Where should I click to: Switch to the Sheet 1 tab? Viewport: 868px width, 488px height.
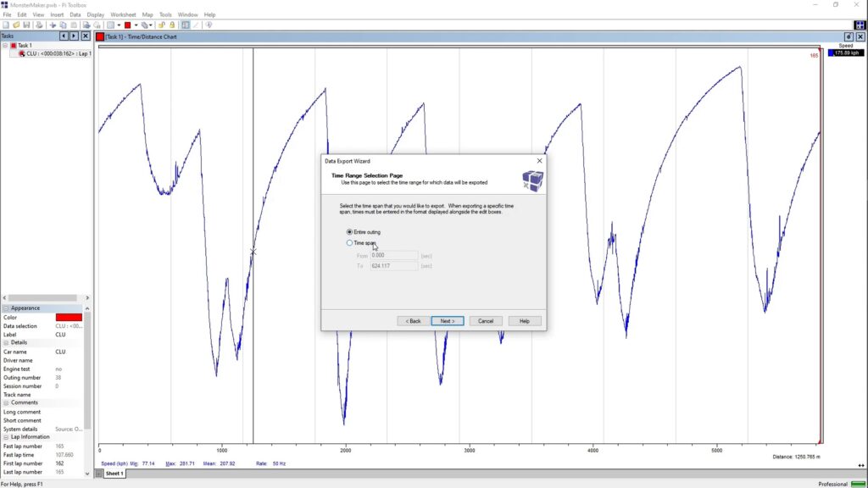113,474
